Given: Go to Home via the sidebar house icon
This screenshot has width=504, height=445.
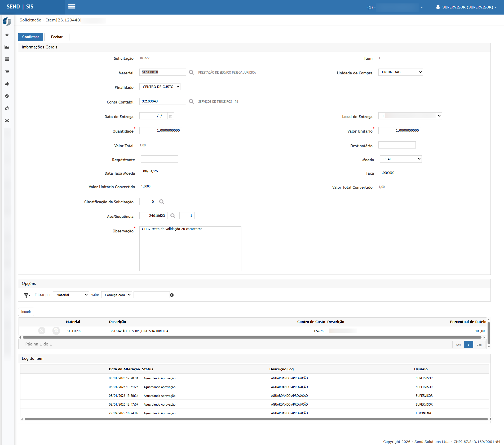Looking at the screenshot, I should coord(7,35).
